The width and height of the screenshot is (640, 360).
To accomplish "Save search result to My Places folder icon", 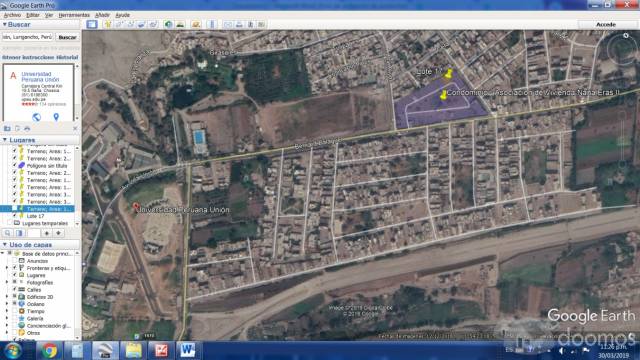I will 7,128.
